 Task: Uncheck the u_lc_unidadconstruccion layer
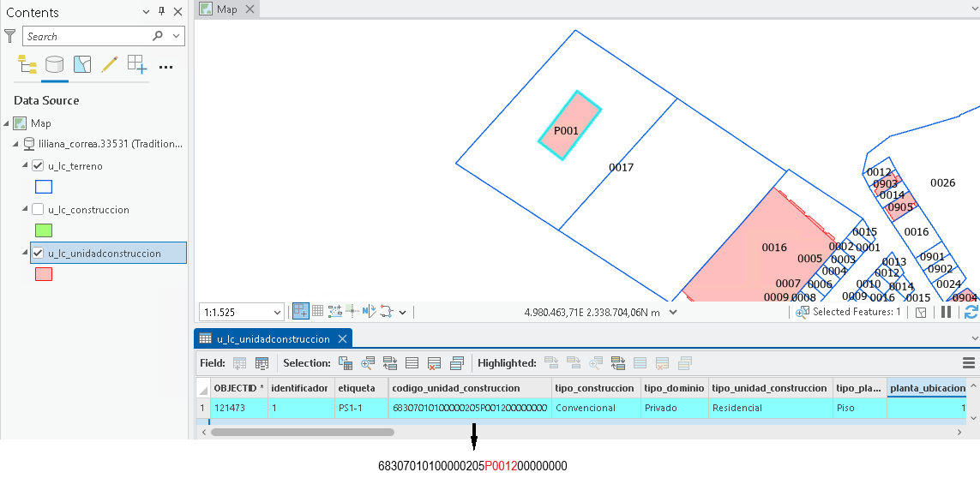[x=38, y=253]
